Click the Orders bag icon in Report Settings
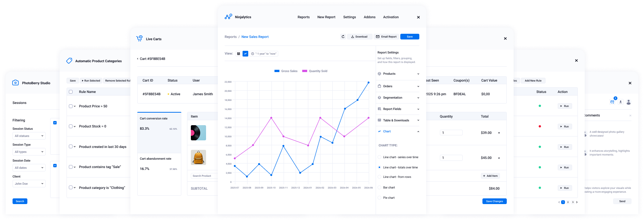The image size is (644, 220). [x=379, y=86]
